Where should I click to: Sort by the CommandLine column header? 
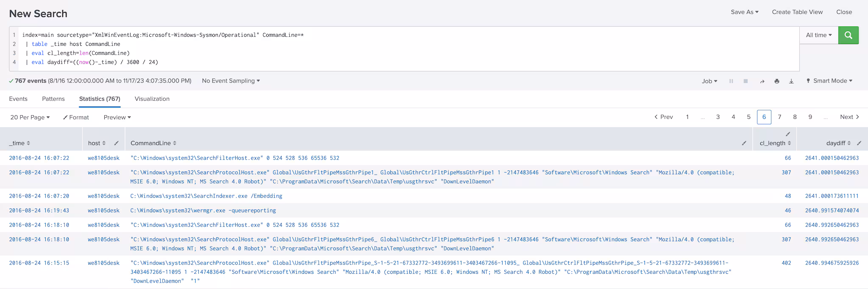(153, 143)
